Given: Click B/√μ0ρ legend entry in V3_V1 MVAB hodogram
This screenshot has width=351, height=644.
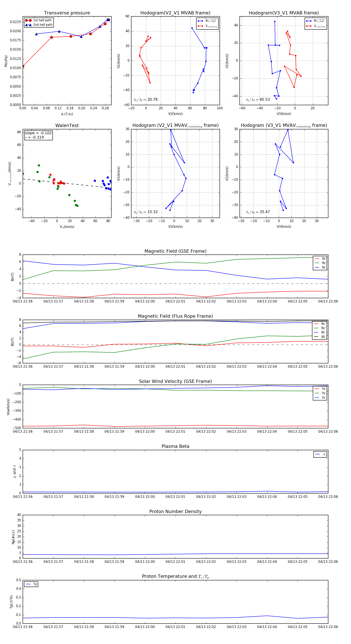Looking at the screenshot, I should (x=316, y=21).
